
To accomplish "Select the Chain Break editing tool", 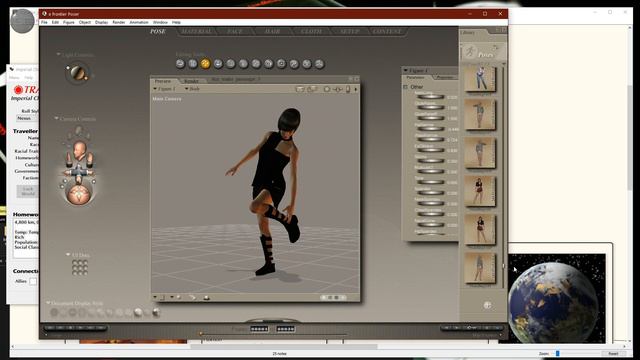I will pos(256,64).
